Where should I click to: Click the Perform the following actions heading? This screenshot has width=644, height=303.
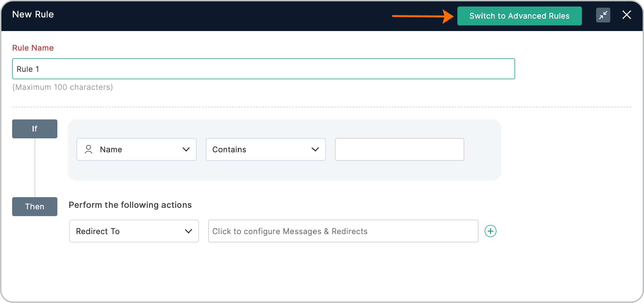pos(130,205)
